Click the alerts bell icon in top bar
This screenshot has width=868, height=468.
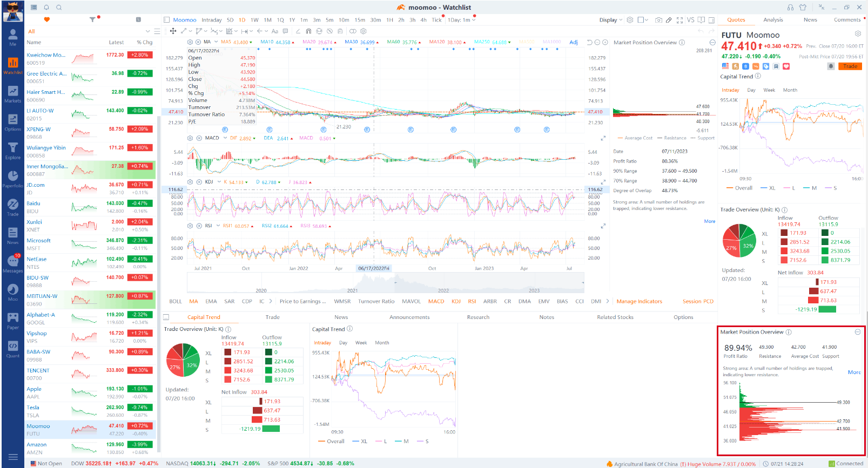click(46, 8)
